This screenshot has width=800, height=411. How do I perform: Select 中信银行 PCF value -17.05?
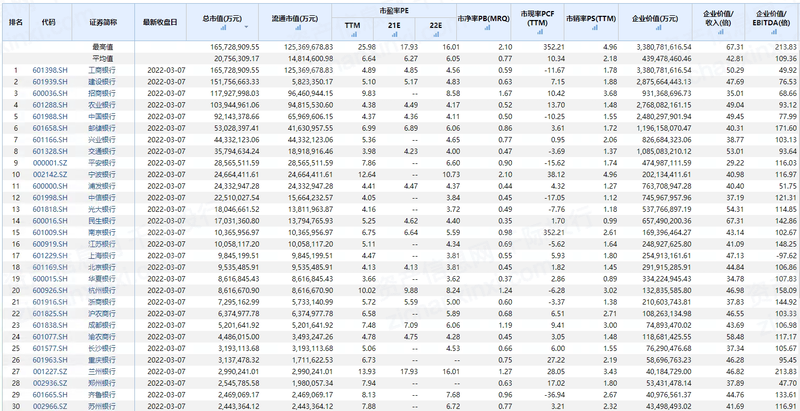(555, 198)
